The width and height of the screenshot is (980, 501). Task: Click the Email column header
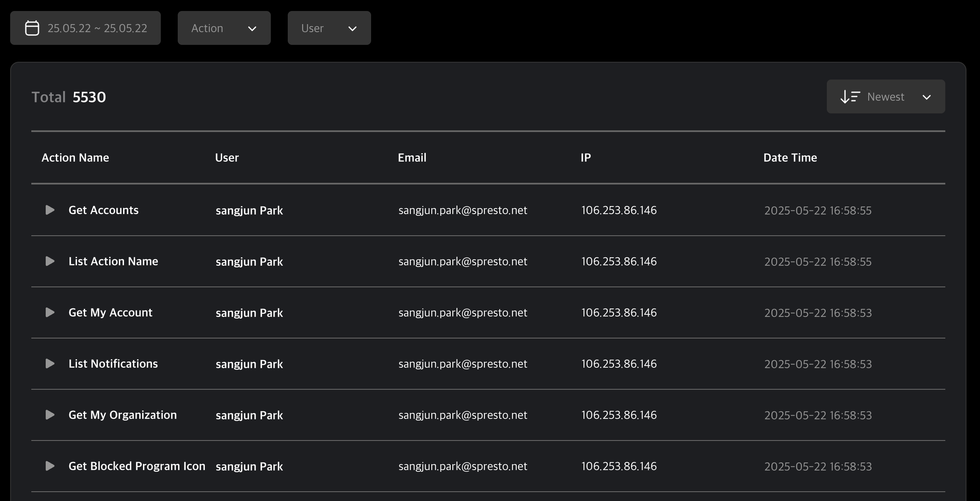tap(412, 157)
